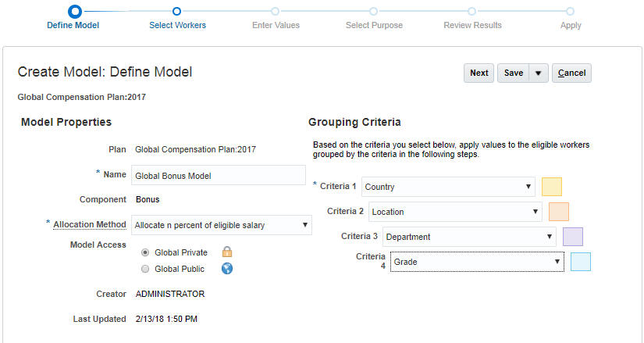Click the Define Model step circle

pyautogui.click(x=74, y=11)
